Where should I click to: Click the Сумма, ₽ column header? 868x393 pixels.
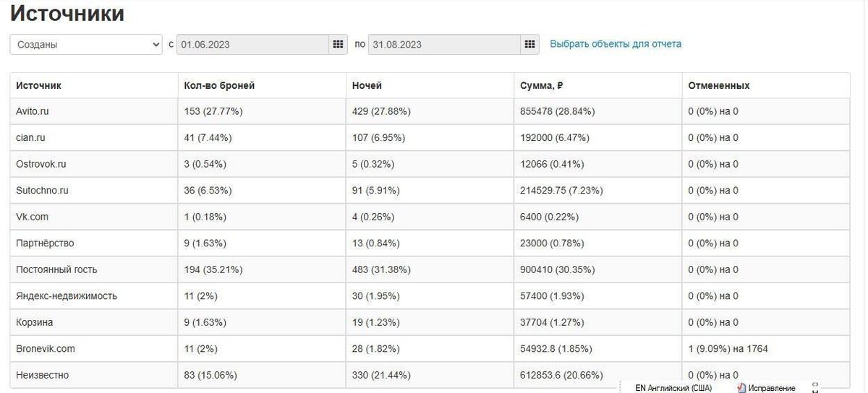point(541,85)
